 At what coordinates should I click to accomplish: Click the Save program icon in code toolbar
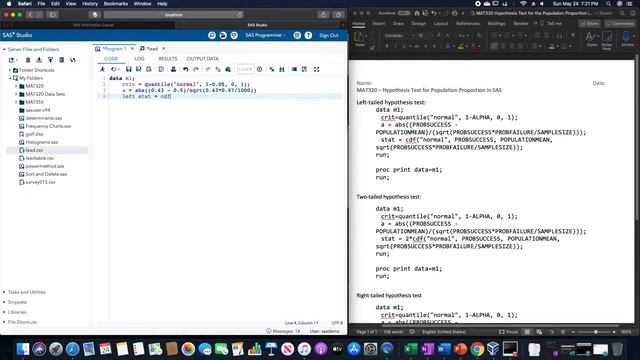(129, 69)
